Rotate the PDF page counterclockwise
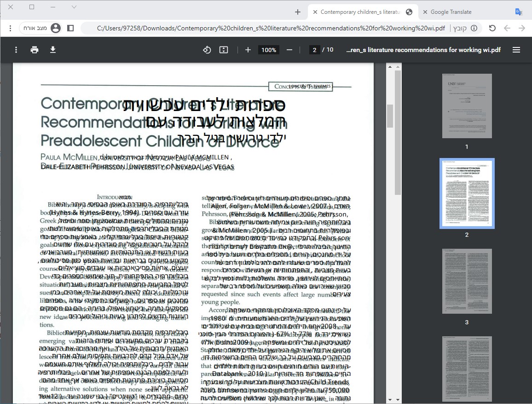532x404 pixels. coord(207,50)
